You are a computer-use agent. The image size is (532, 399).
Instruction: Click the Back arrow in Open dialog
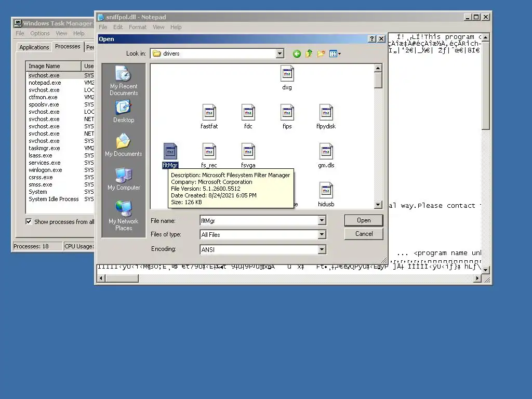297,54
